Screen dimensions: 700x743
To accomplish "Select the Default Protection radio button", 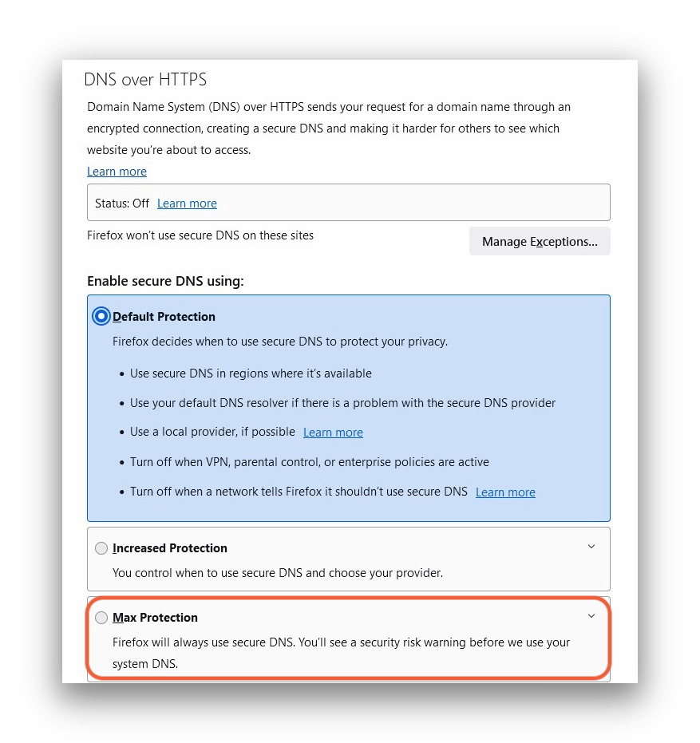I will coord(101,316).
